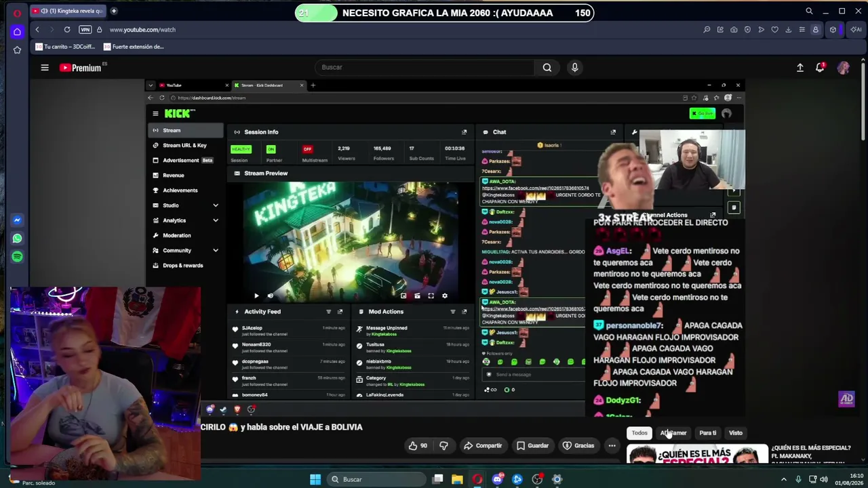Open the YouTube upload arrow icon
Image resolution: width=868 pixels, height=488 pixels.
(x=800, y=68)
